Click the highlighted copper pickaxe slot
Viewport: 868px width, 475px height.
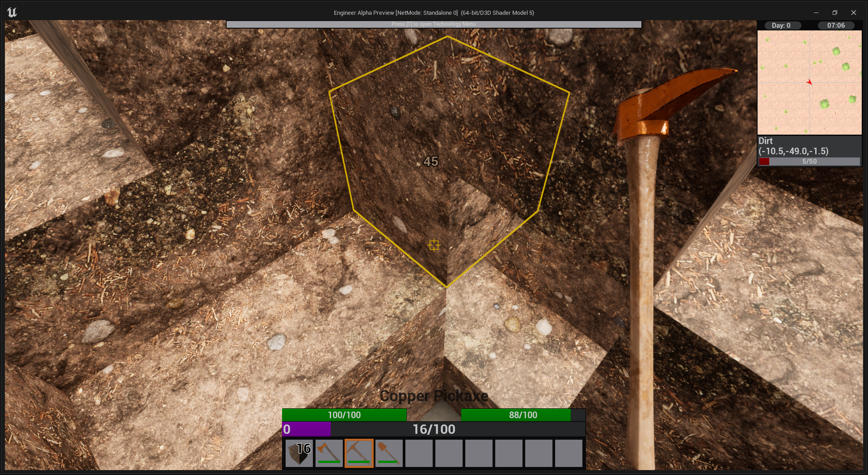pos(359,453)
